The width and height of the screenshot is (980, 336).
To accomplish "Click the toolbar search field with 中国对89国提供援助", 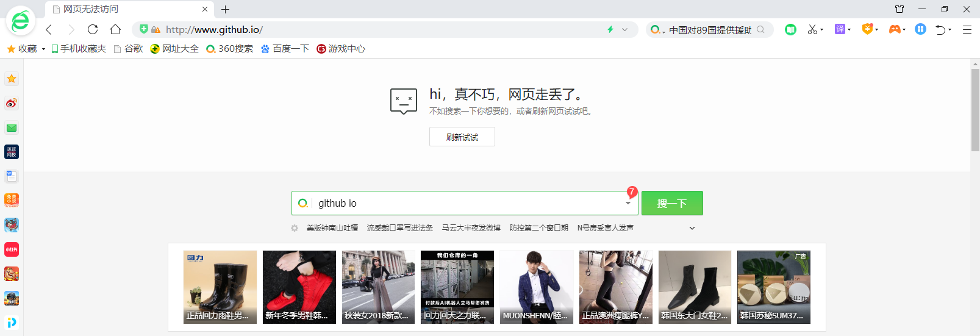I will click(710, 30).
